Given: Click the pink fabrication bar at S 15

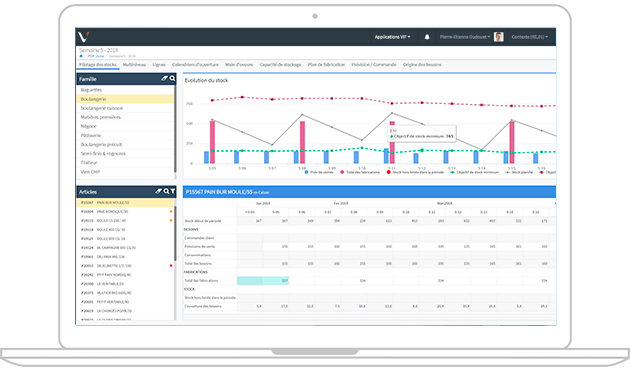Looking at the screenshot, I should point(512,142).
